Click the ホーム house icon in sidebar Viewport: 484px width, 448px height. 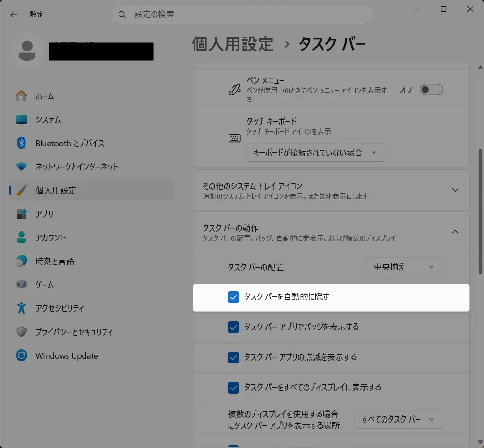click(21, 96)
